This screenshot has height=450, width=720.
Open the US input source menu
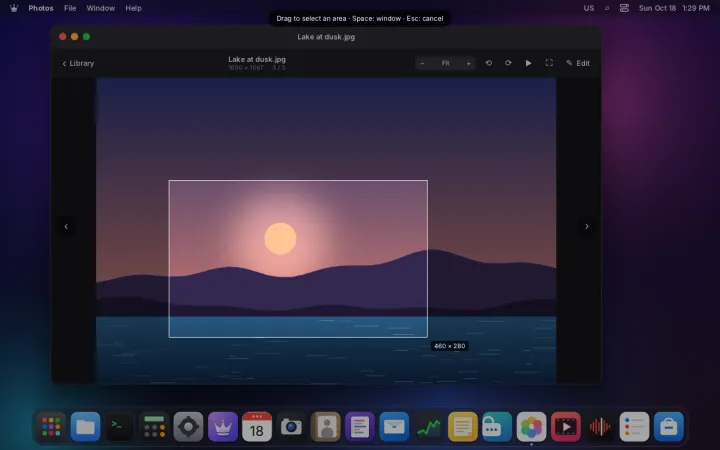589,8
